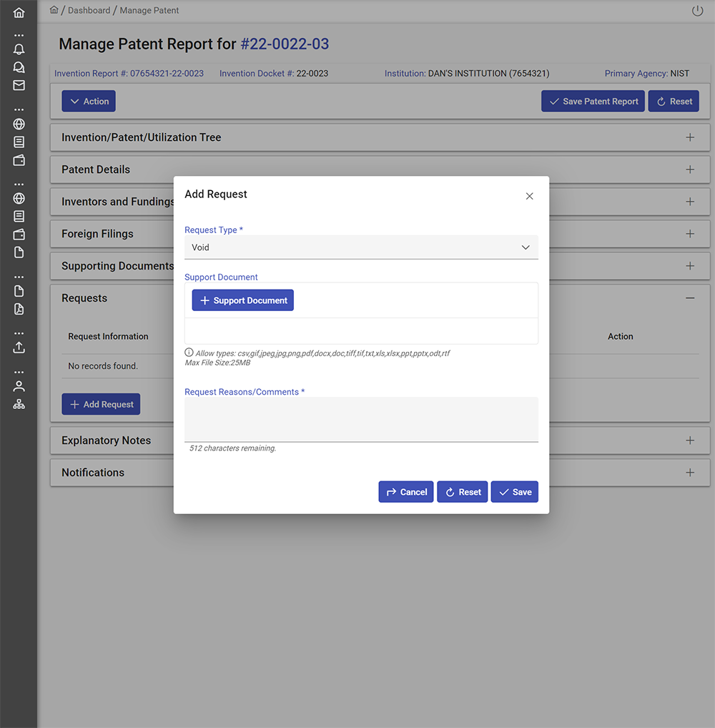Go to home via the sidebar house icon

(x=19, y=13)
